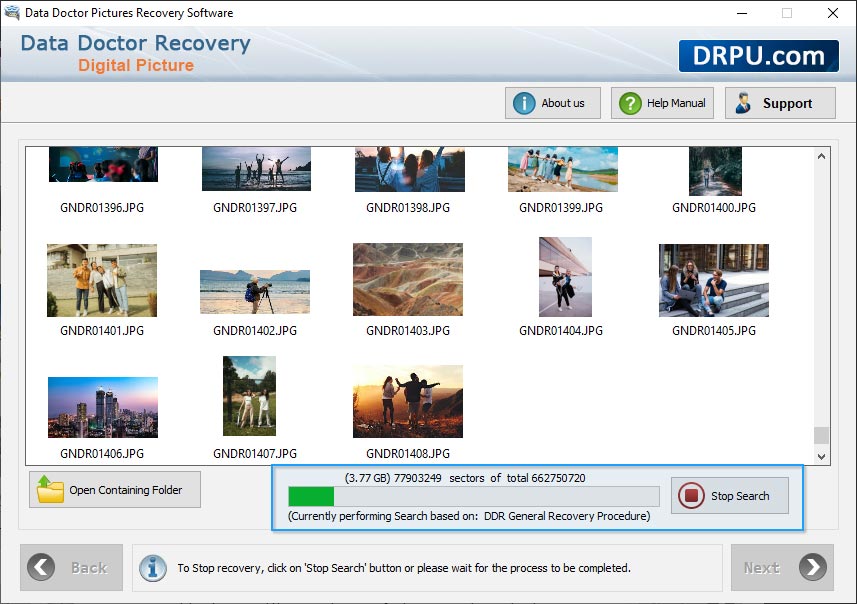This screenshot has height=604, width=857.
Task: Click the file name GNDR01403.JPG
Action: [408, 331]
